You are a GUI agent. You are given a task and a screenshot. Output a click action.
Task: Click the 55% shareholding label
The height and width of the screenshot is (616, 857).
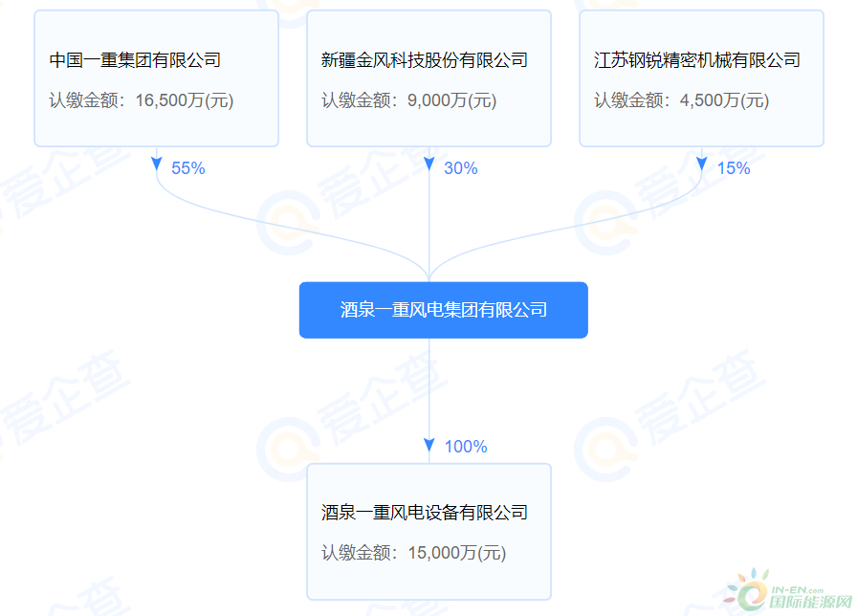click(x=188, y=168)
